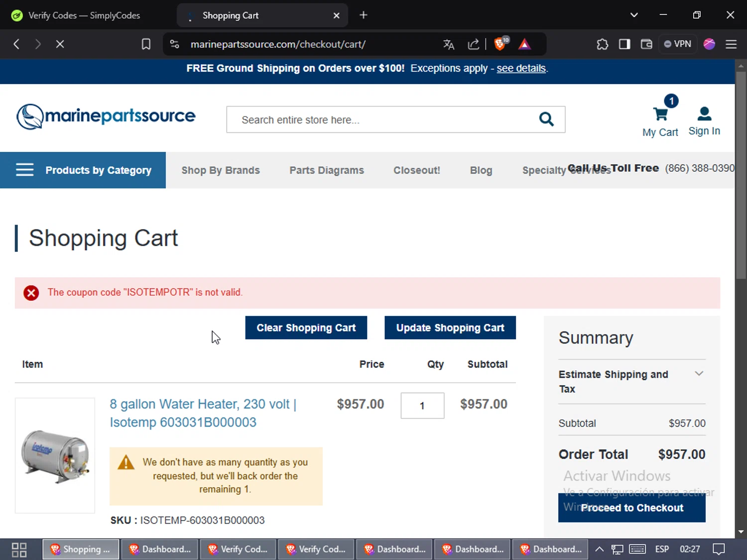Stop page loading with X button
Screen dimensions: 747x560
[60, 44]
